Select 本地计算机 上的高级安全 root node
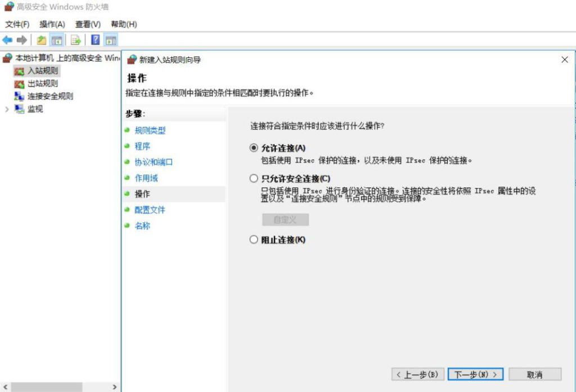 click(67, 58)
